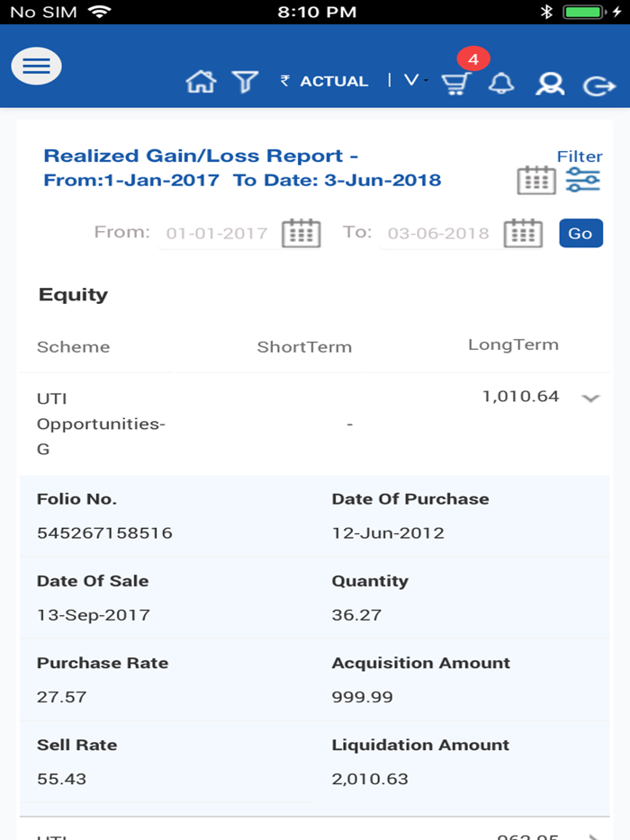Click the To date input field

pos(438,232)
